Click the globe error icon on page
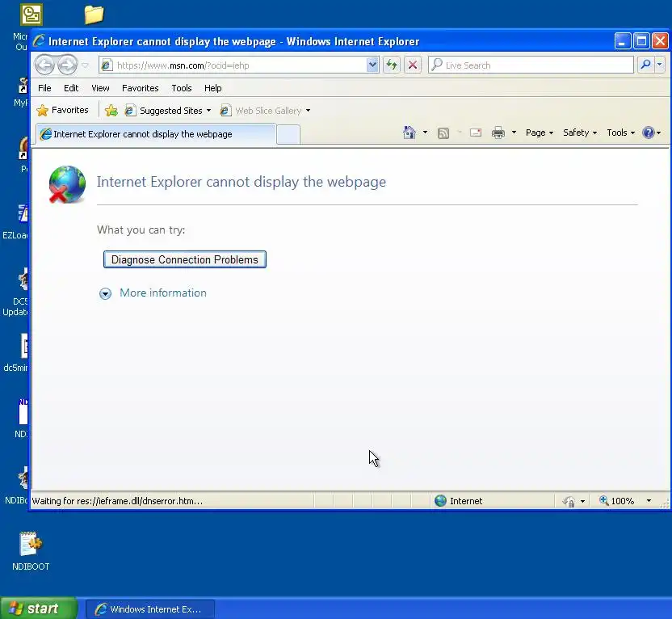This screenshot has width=672, height=619. (67, 184)
